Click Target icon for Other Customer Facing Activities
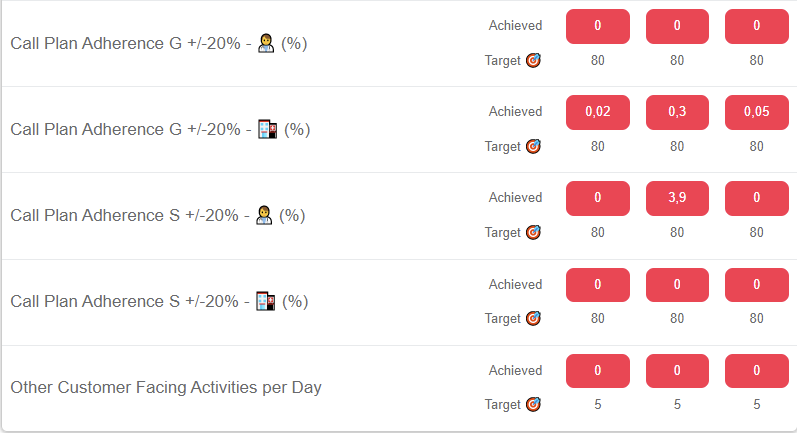 click(533, 404)
